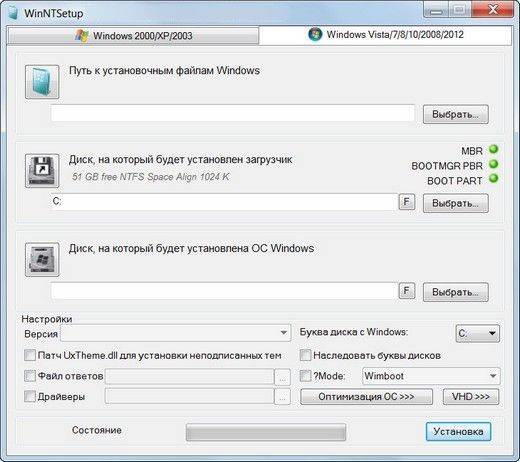Click the F format button for boot drive
Screen dimensions: 520x462
click(x=407, y=202)
